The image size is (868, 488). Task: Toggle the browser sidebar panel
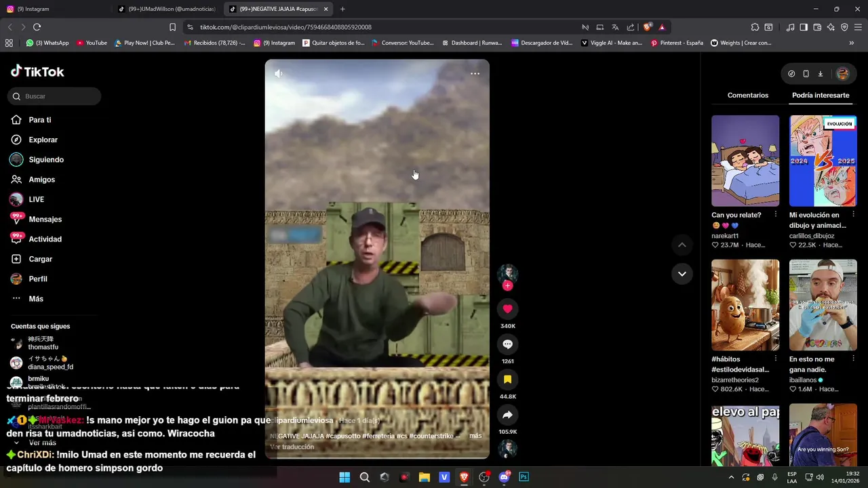click(x=804, y=27)
